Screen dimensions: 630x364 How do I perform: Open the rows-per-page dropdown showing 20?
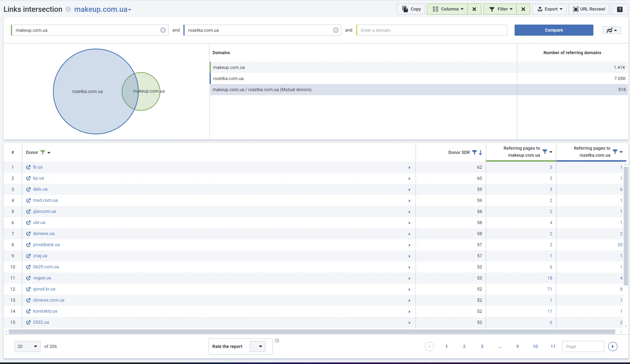27,346
